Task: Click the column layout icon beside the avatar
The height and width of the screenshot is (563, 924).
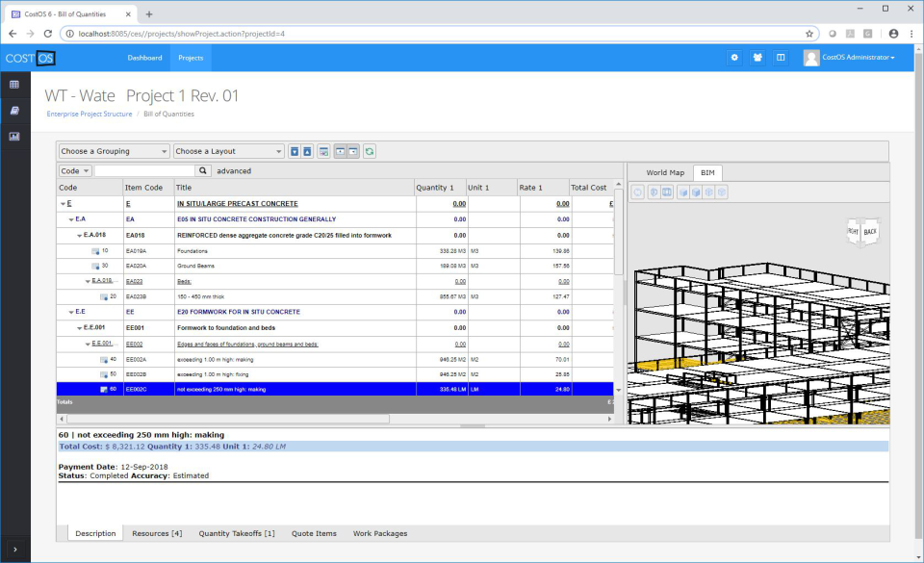Action: 780,58
